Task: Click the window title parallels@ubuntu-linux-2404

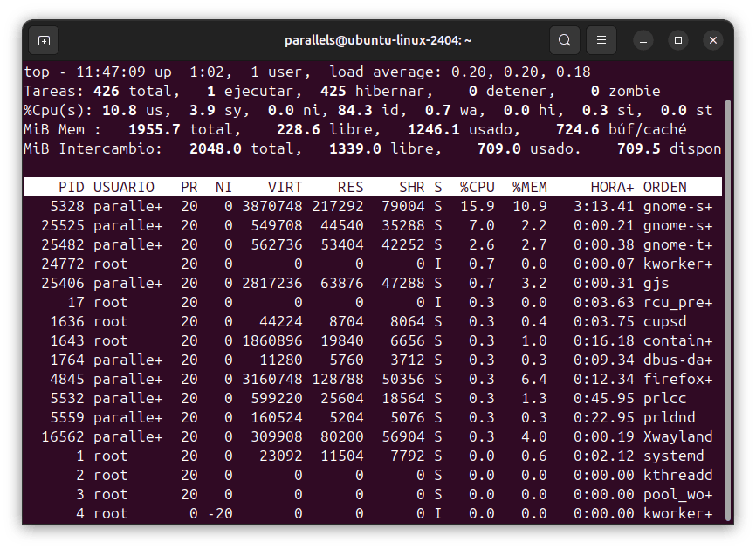Action: click(378, 40)
